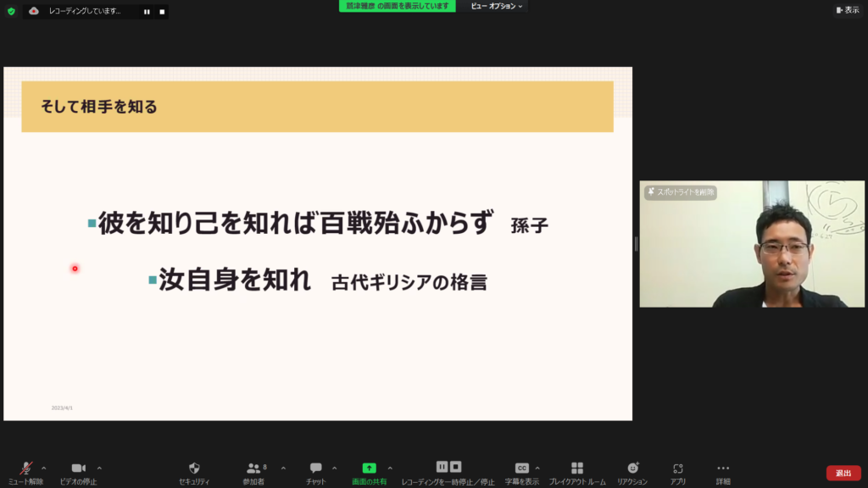Expand video options arrow beside ビデオの停止

coord(99,468)
